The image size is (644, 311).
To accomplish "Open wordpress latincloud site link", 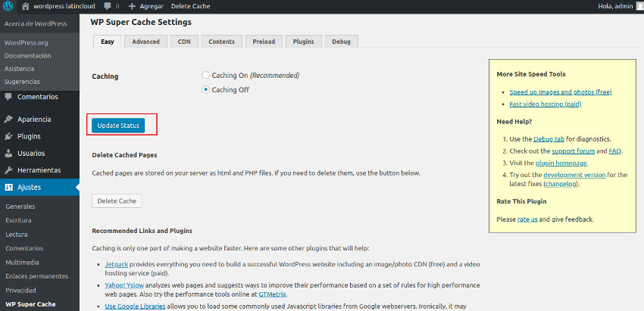I will (x=64, y=6).
